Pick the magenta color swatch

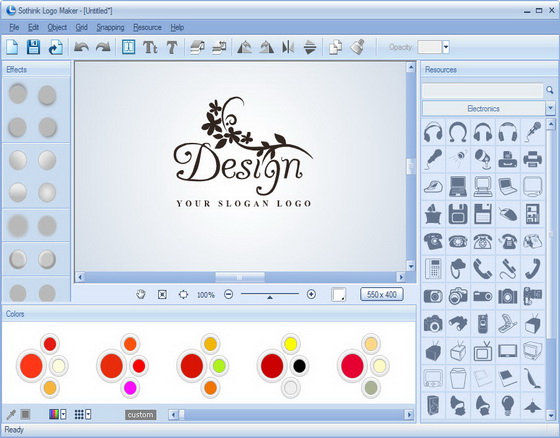[x=130, y=388]
